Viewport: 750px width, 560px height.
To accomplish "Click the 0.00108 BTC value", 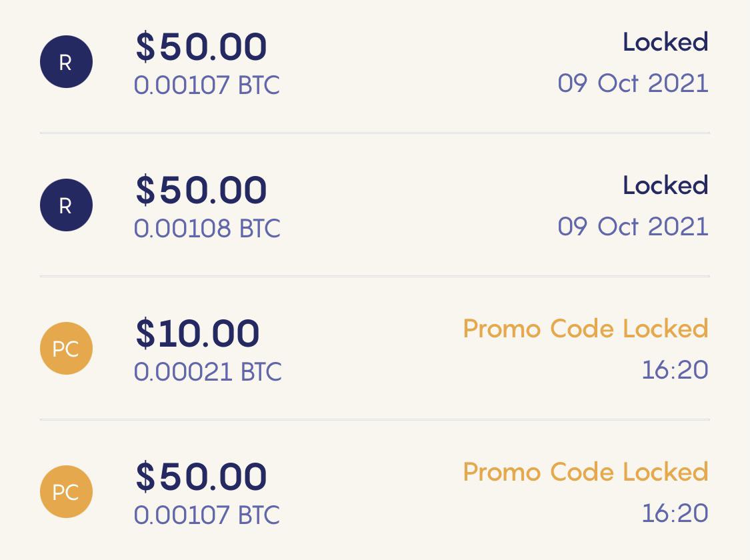I will (207, 229).
